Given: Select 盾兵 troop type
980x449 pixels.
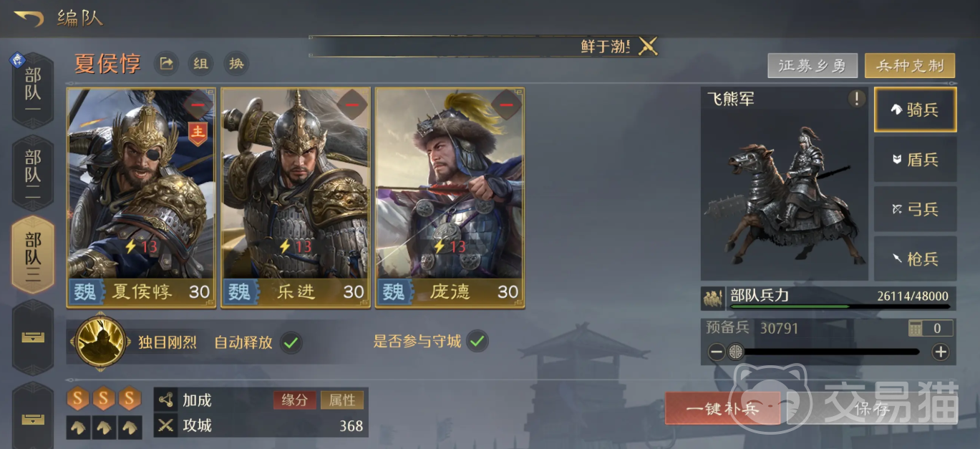Looking at the screenshot, I should pos(915,160).
